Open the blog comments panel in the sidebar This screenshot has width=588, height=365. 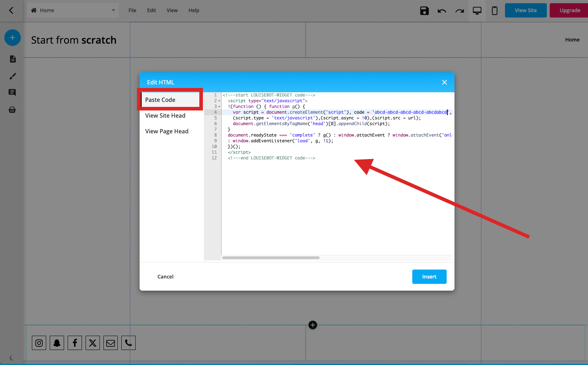click(12, 93)
